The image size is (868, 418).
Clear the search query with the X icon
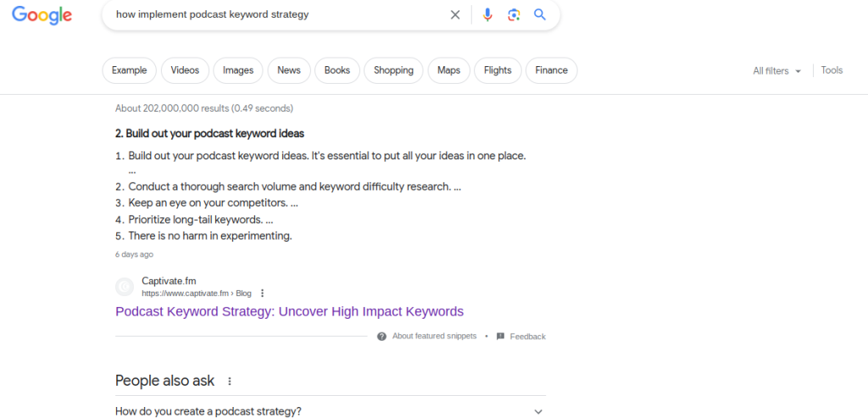(x=455, y=15)
